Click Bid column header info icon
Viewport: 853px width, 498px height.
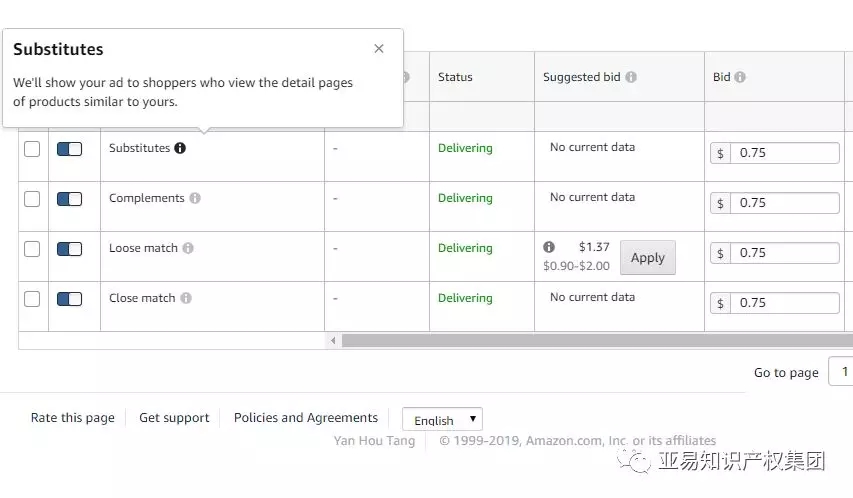coord(740,77)
